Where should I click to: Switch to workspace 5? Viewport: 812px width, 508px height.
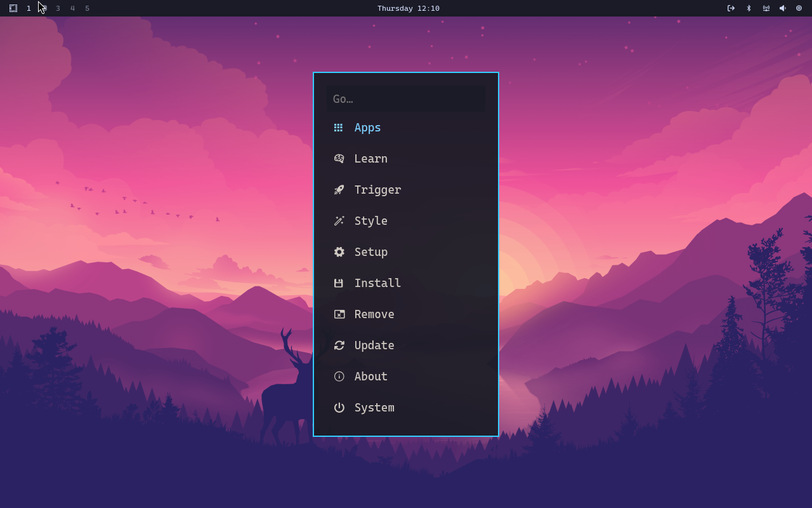(x=87, y=8)
